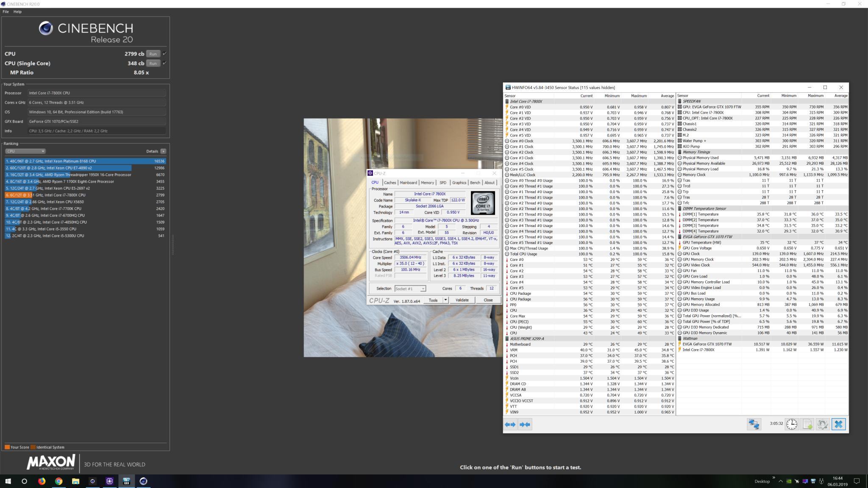This screenshot has height=488, width=868.
Task: Switch to CPU-Z SPD tab
Action: (443, 183)
